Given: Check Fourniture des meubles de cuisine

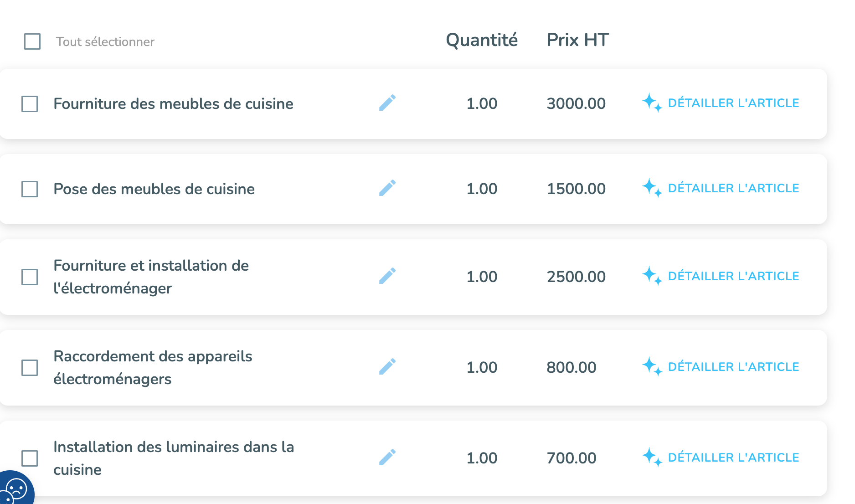Looking at the screenshot, I should pos(30,104).
